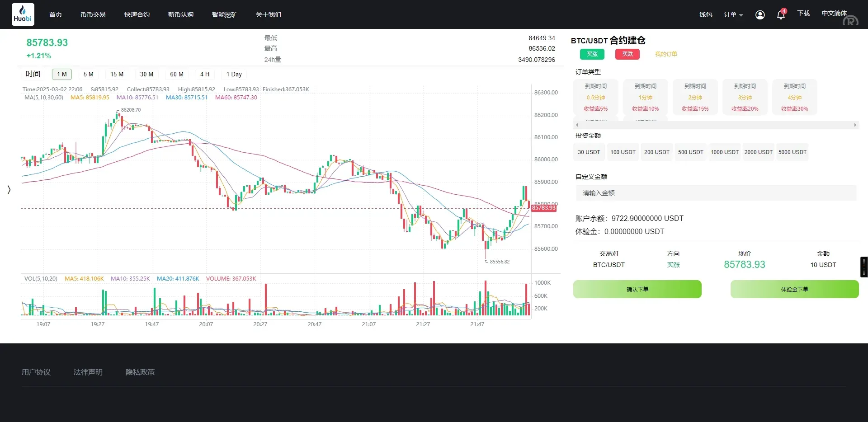Open the 快速合约 menu item
Viewport: 868px width, 422px height.
(137, 14)
